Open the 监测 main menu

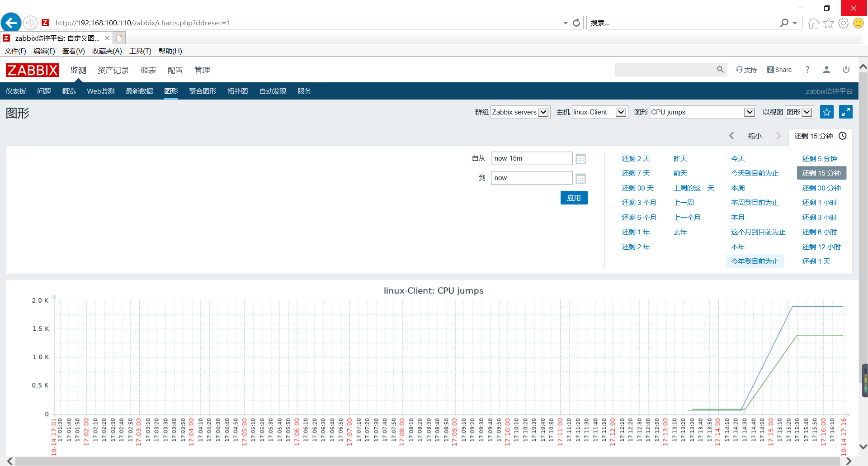click(78, 70)
